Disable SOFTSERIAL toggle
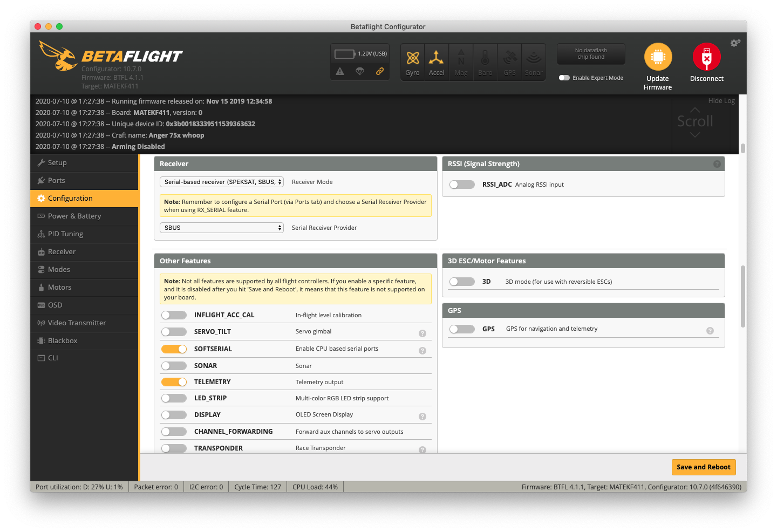 point(174,349)
